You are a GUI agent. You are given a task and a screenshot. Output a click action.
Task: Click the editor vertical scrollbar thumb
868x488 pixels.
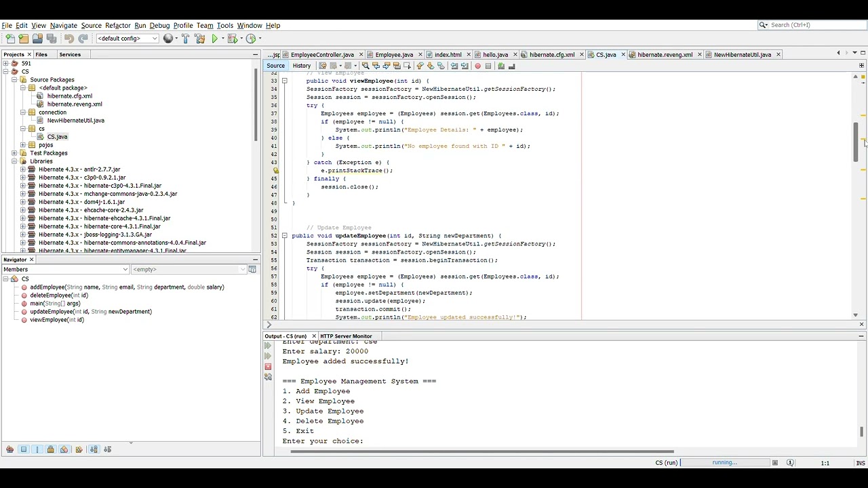click(856, 142)
